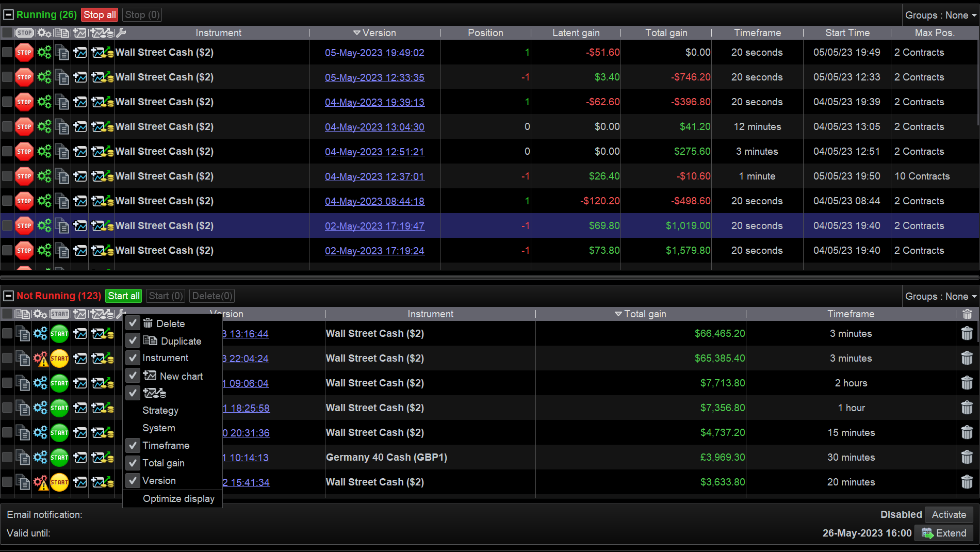Start the system with $66,465.20 total gain

coord(59,334)
